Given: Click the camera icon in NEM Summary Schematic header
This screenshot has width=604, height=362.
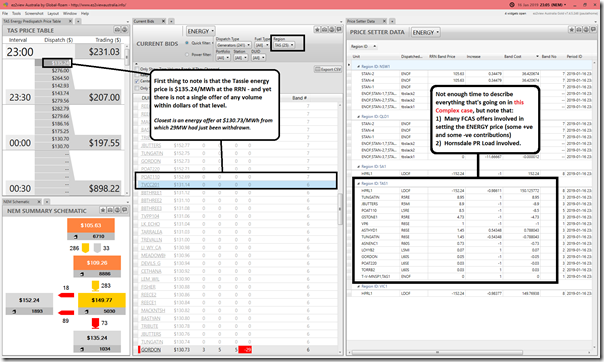Looking at the screenshot, I should pos(110,210).
